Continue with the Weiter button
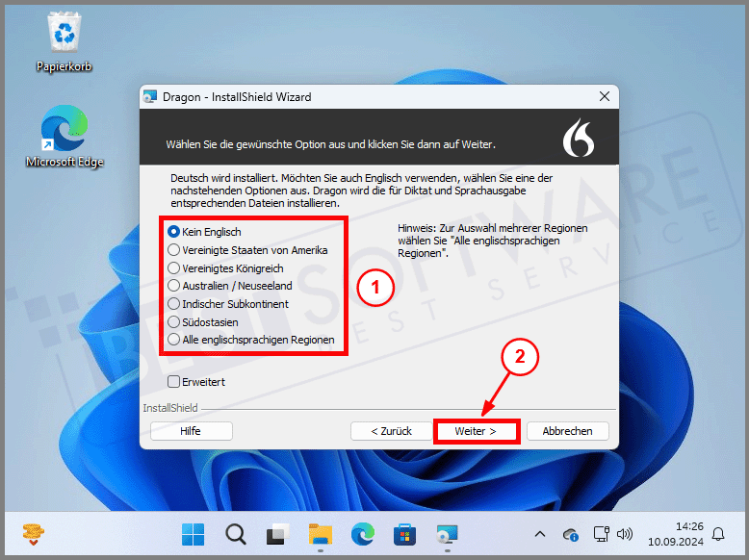This screenshot has width=749, height=560. pos(476,431)
